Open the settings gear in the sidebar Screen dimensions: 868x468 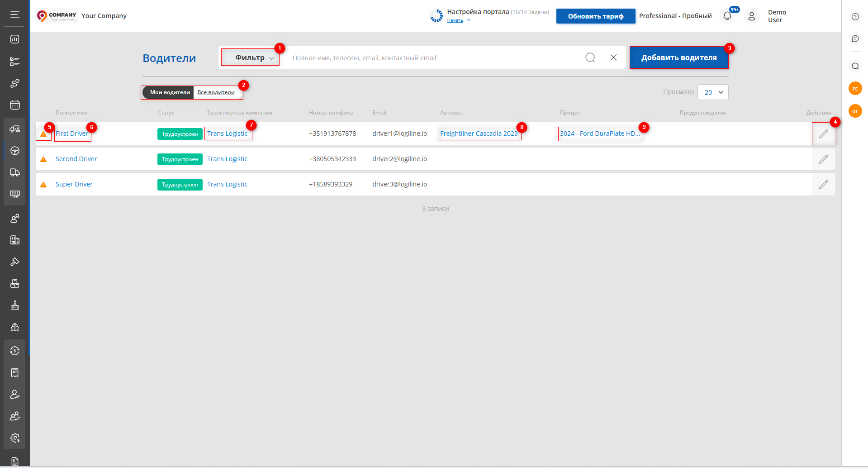click(15, 438)
